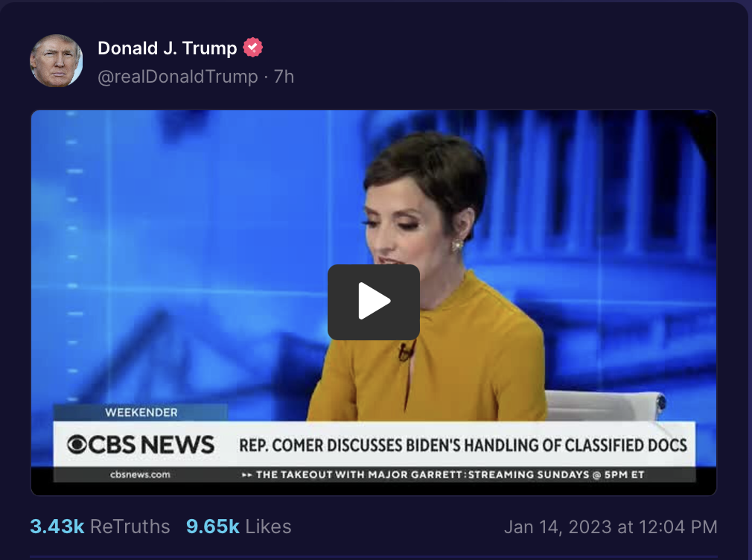Image resolution: width=752 pixels, height=560 pixels.
Task: Open the Jan 14, 2023 post date
Action: pyautogui.click(x=611, y=527)
